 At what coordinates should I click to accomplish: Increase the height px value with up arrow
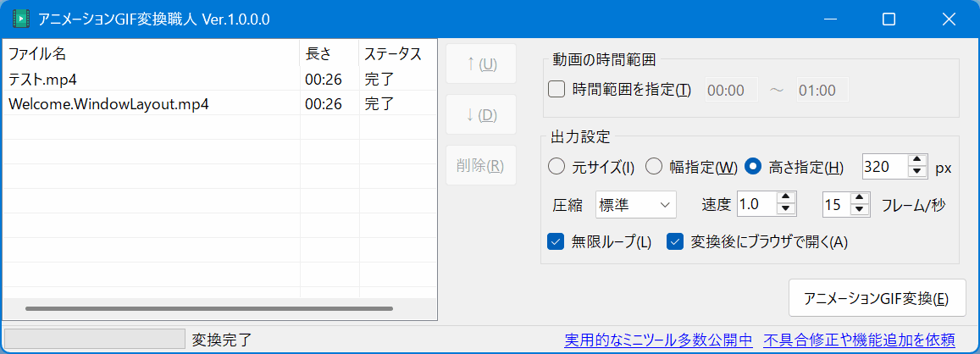(916, 161)
